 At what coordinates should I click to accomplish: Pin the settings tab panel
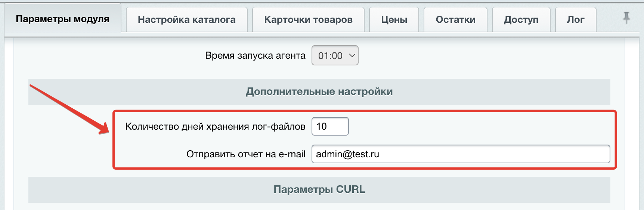(x=626, y=18)
